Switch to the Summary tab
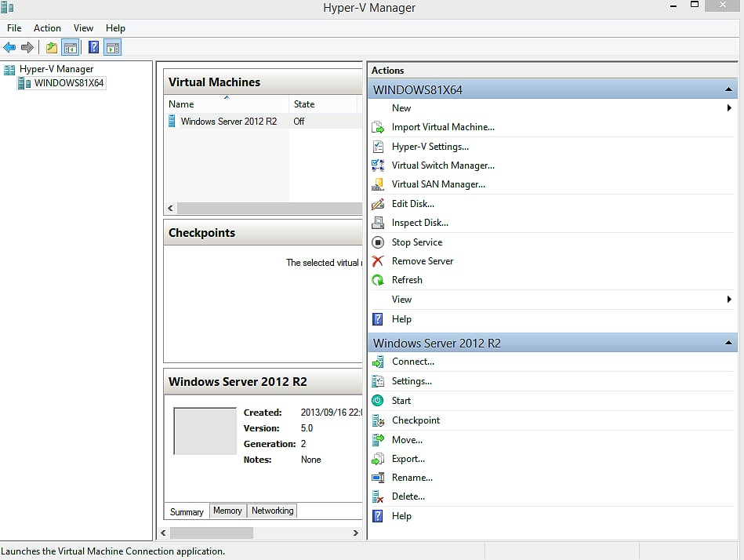Image resolution: width=744 pixels, height=560 pixels. [187, 511]
